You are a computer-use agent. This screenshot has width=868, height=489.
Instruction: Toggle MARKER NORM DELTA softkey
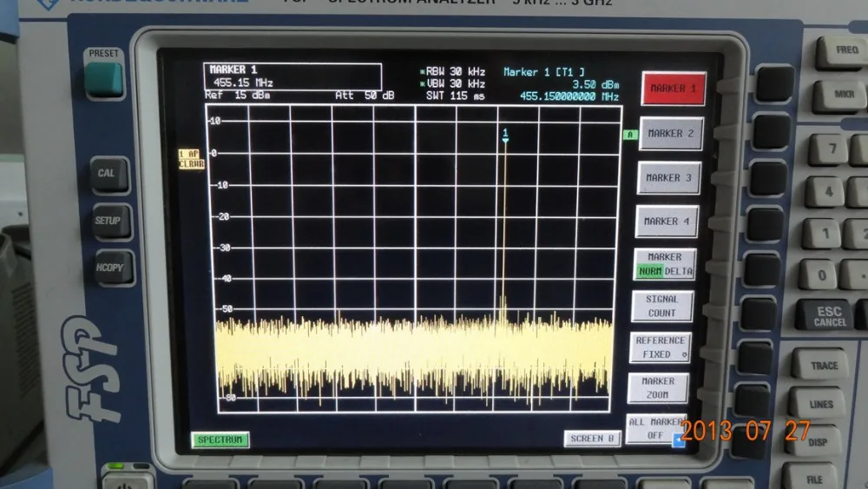coord(664,264)
